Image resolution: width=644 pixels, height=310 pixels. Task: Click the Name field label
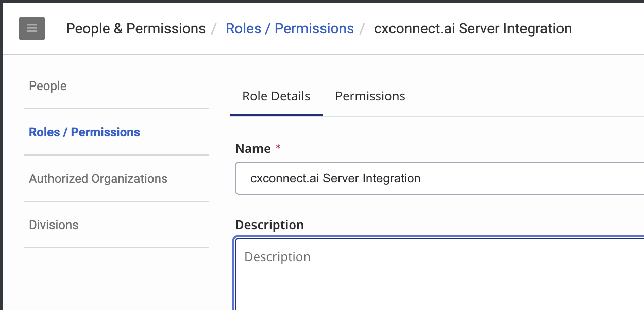252,149
